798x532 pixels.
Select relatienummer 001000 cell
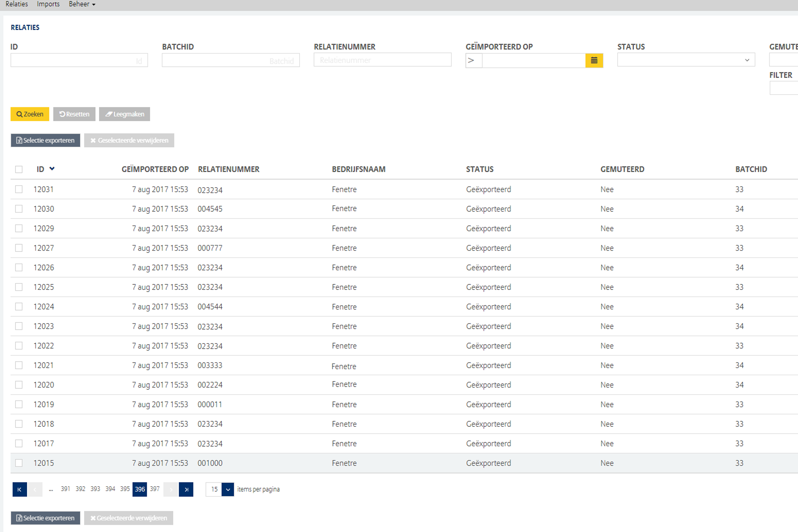click(210, 463)
